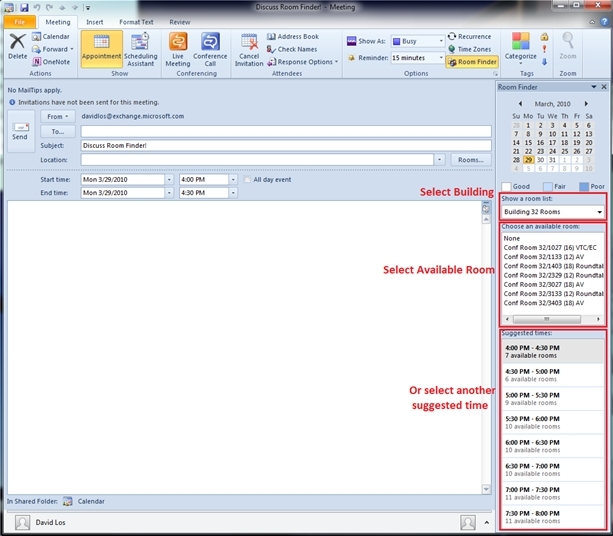Screen dimensions: 613x536
Task: Switch to the Insert tab
Action: coord(95,22)
